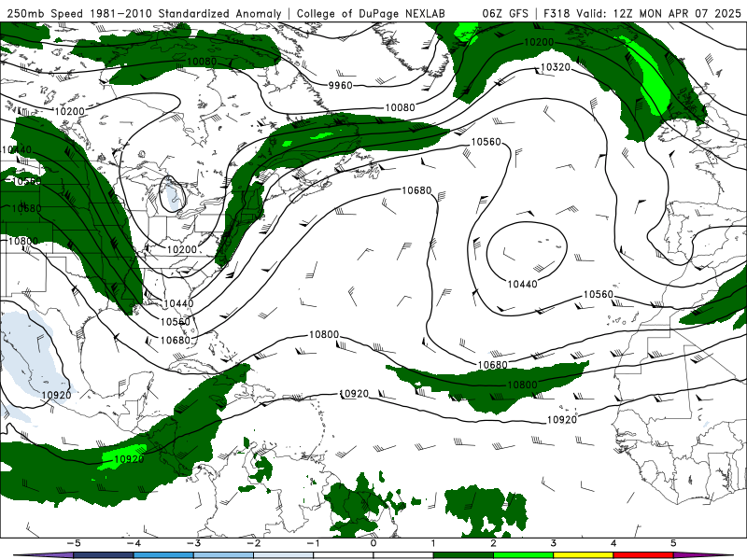Click the 10800 label inside the mid-Atlantic green band
Image resolution: width=747 pixels, height=560 pixels.
(522, 385)
